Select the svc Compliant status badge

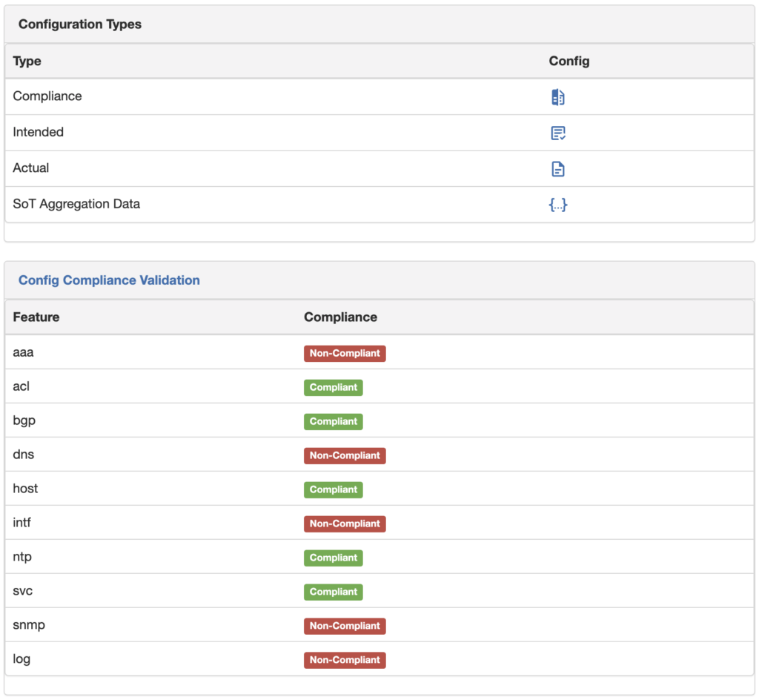click(x=333, y=592)
